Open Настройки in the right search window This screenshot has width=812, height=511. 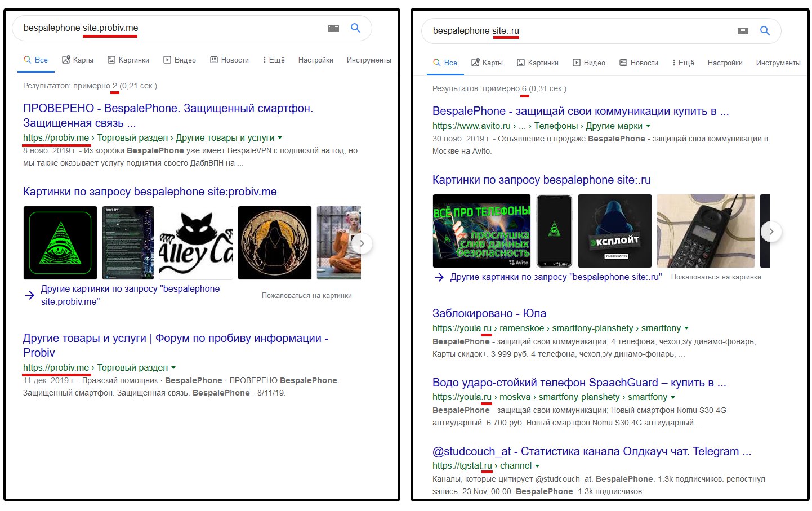(725, 63)
